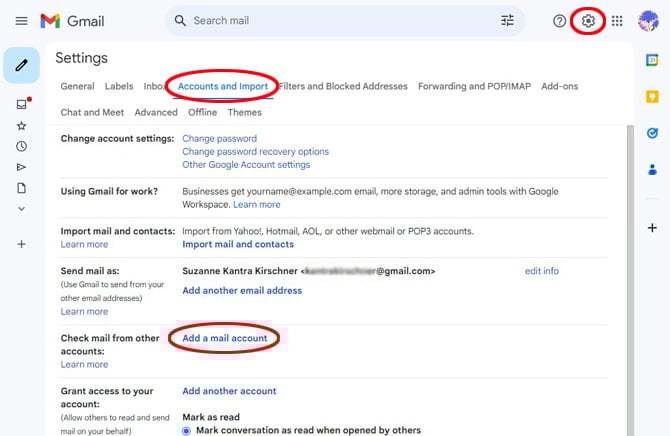
Task: Get add-ons with right panel plus
Action: [x=652, y=228]
